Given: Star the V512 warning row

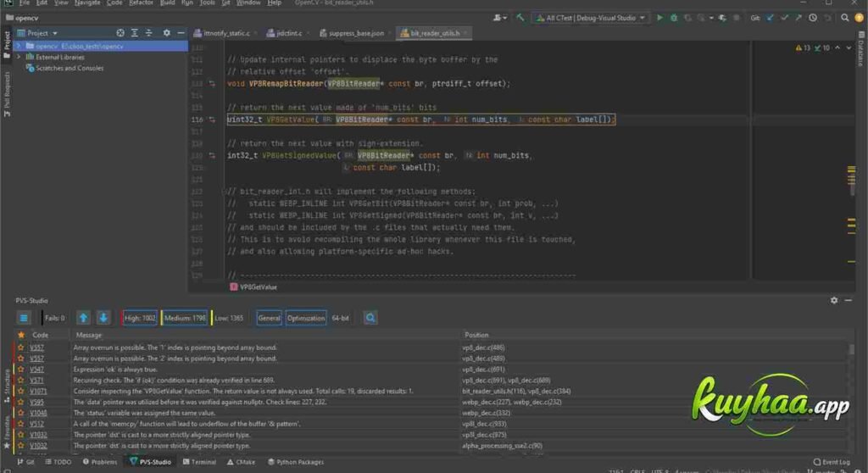Looking at the screenshot, I should tap(21, 424).
